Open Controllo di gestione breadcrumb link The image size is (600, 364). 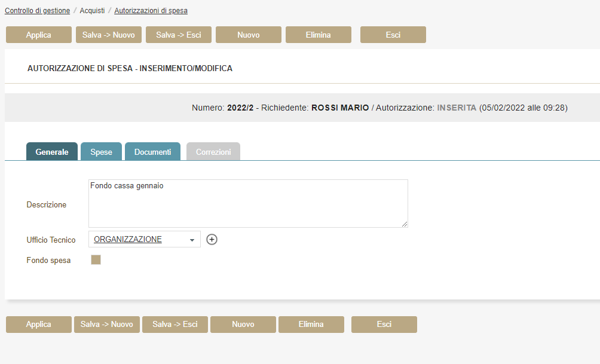(x=37, y=11)
